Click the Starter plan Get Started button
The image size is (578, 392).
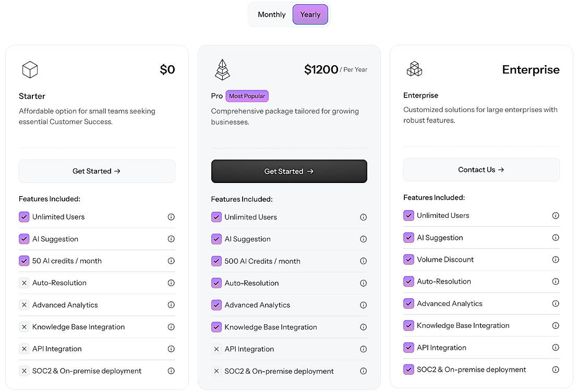tap(97, 171)
